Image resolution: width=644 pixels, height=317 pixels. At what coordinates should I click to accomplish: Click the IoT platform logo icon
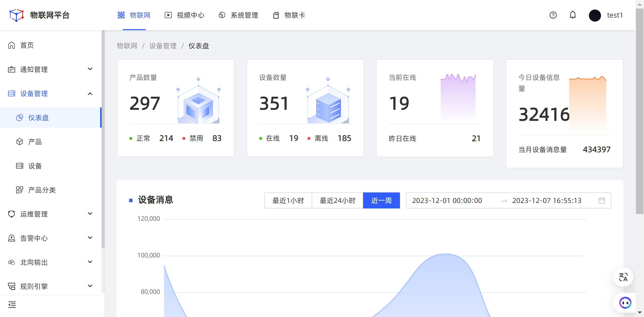click(x=16, y=15)
